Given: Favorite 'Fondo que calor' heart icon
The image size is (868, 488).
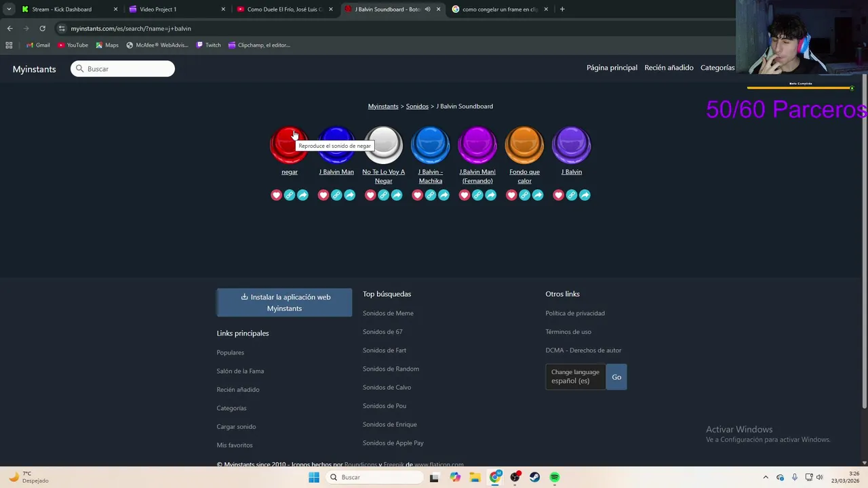Looking at the screenshot, I should (x=511, y=195).
